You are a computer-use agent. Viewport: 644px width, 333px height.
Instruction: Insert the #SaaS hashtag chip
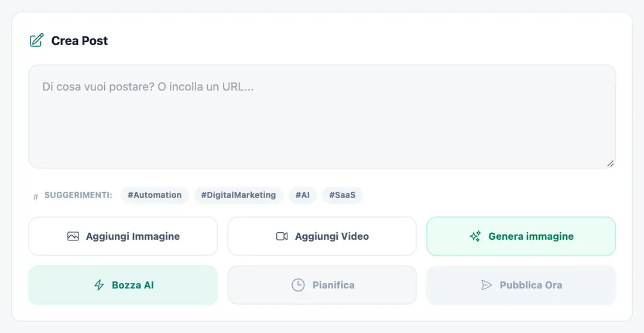(342, 195)
